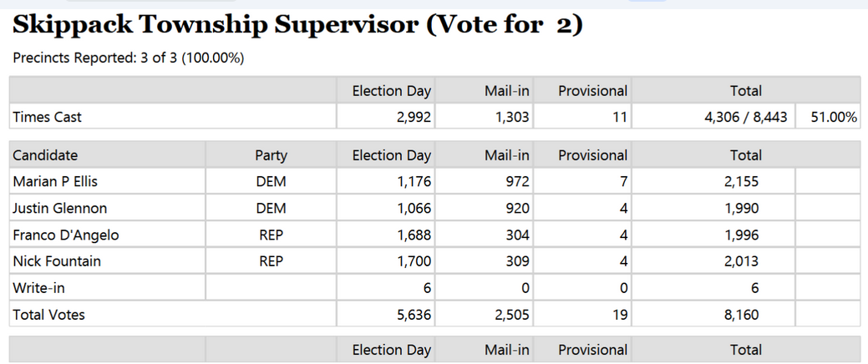The image size is (868, 364).
Task: Select Justin Glennon's DEM party cell
Action: pyautogui.click(x=271, y=208)
